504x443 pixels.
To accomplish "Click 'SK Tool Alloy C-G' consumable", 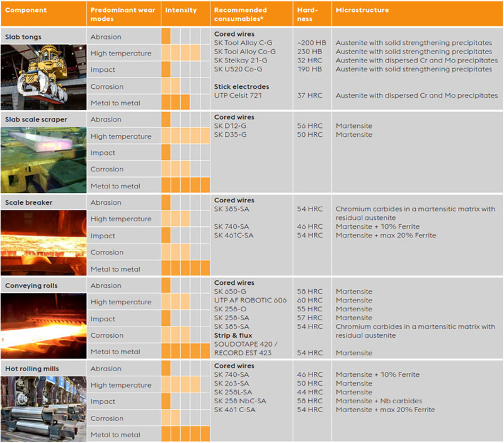I will (243, 43).
